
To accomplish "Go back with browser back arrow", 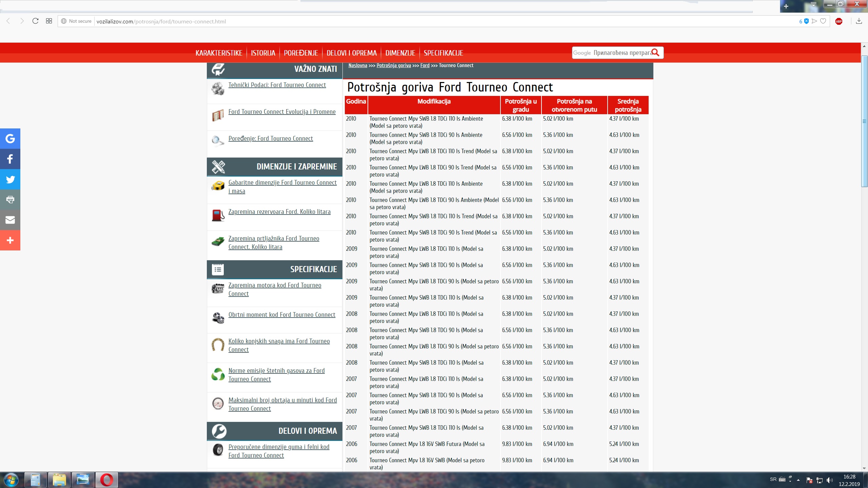I will [x=8, y=21].
